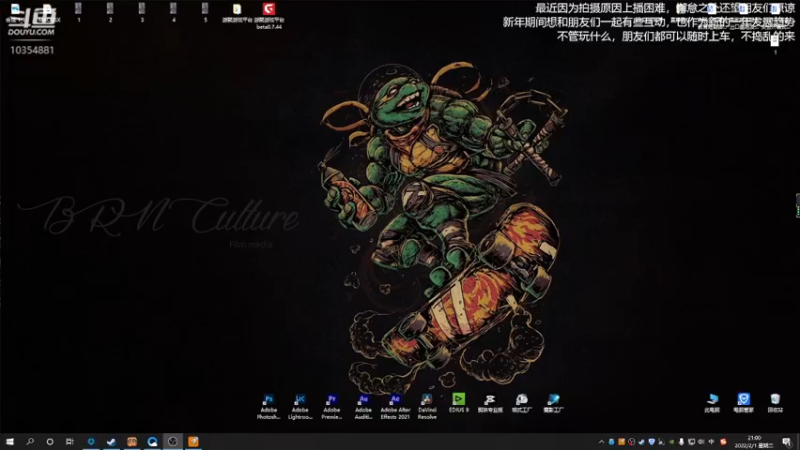Click the blue shield tray icon

652,442
